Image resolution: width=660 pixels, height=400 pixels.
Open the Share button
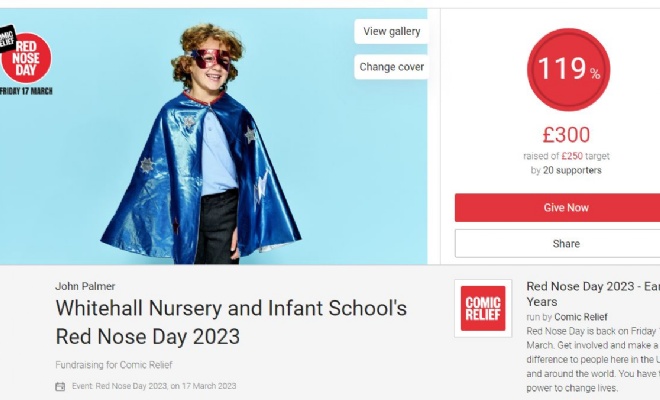[557, 243]
